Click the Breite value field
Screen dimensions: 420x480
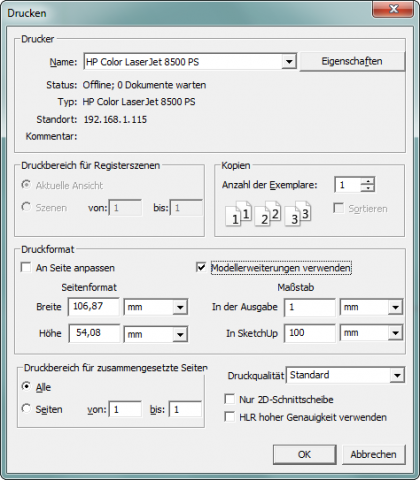[94, 306]
